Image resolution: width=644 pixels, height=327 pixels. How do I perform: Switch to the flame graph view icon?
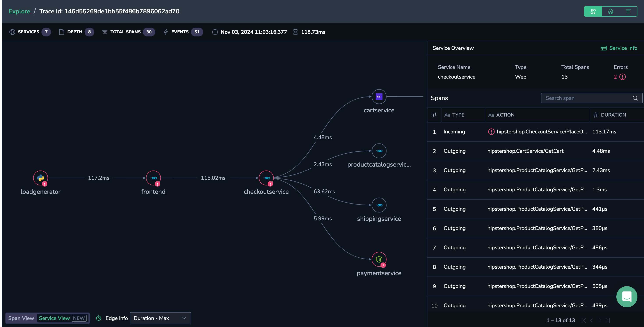610,11
